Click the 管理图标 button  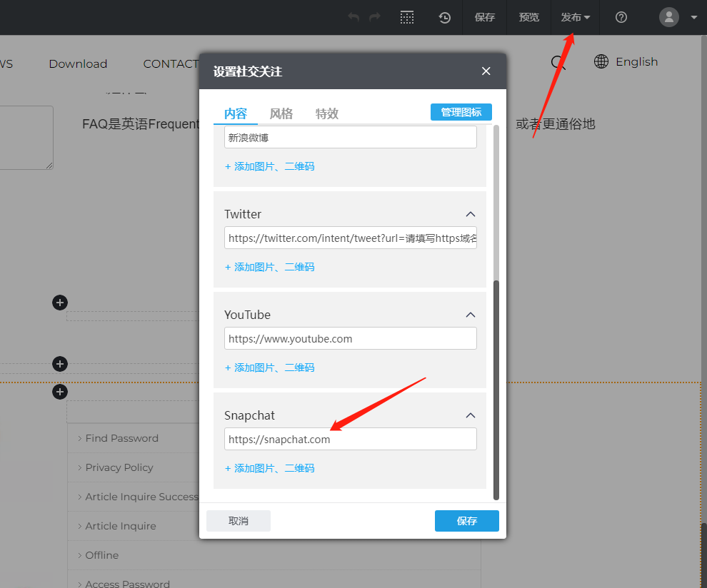(461, 112)
